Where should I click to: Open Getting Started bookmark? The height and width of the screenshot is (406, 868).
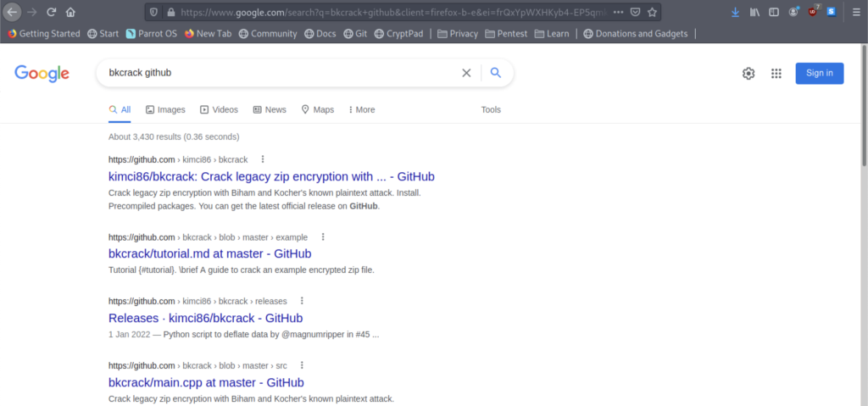44,34
